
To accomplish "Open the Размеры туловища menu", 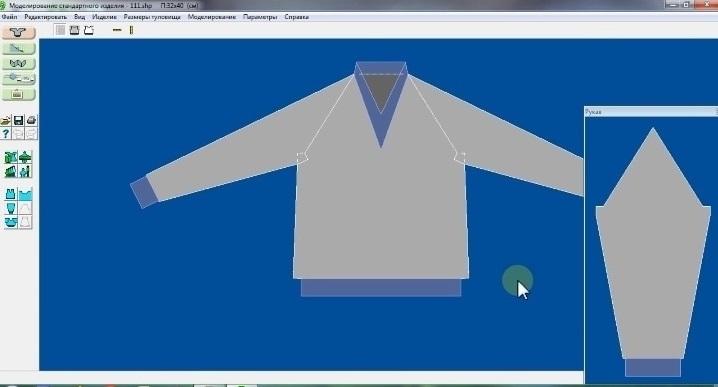I will tap(152, 17).
